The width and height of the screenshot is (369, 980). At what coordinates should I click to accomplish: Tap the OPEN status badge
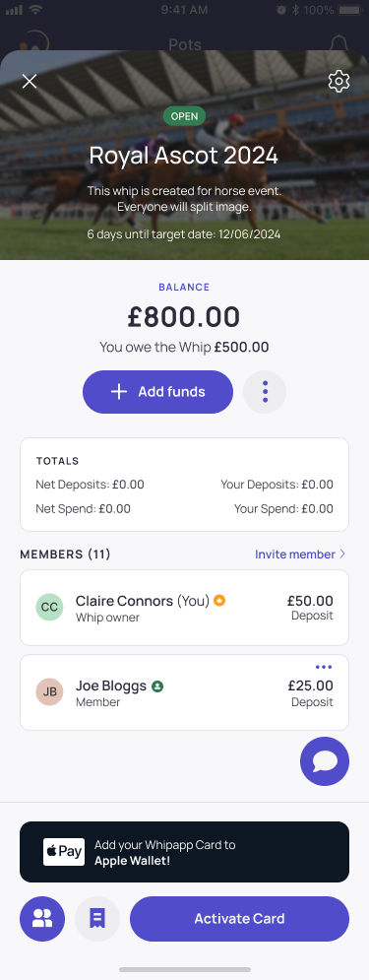(184, 116)
